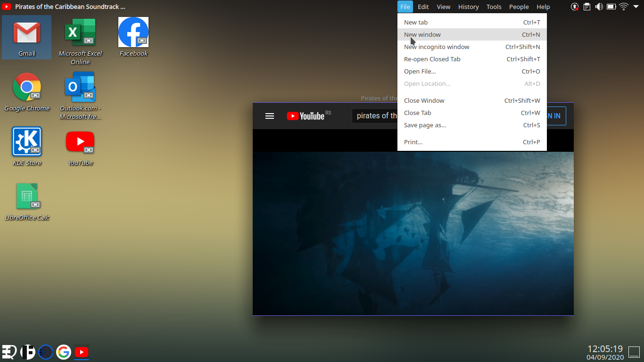
Task: Open the Help menu
Action: coord(543,7)
